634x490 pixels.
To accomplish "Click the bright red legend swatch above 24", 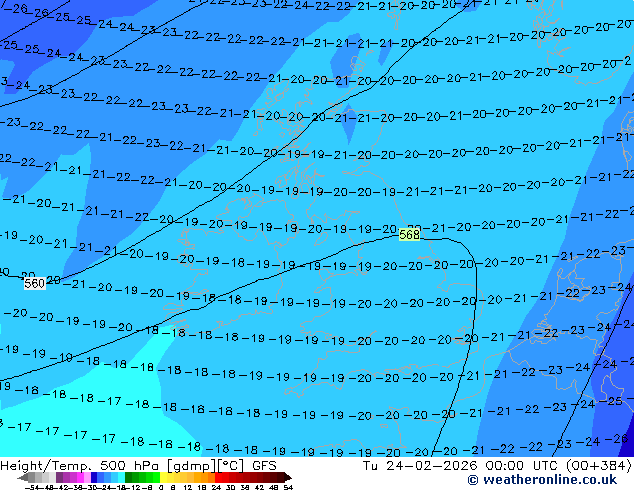I will tap(218, 477).
